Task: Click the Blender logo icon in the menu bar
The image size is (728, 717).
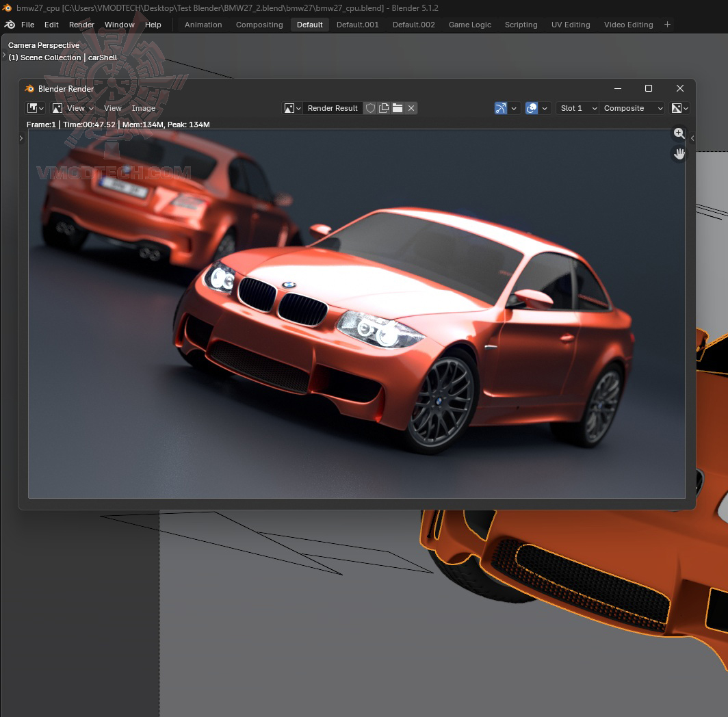Action: pyautogui.click(x=10, y=25)
